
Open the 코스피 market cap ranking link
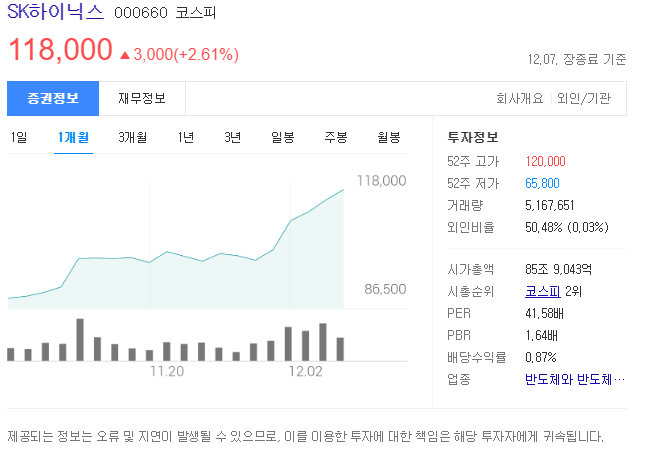[x=543, y=291]
